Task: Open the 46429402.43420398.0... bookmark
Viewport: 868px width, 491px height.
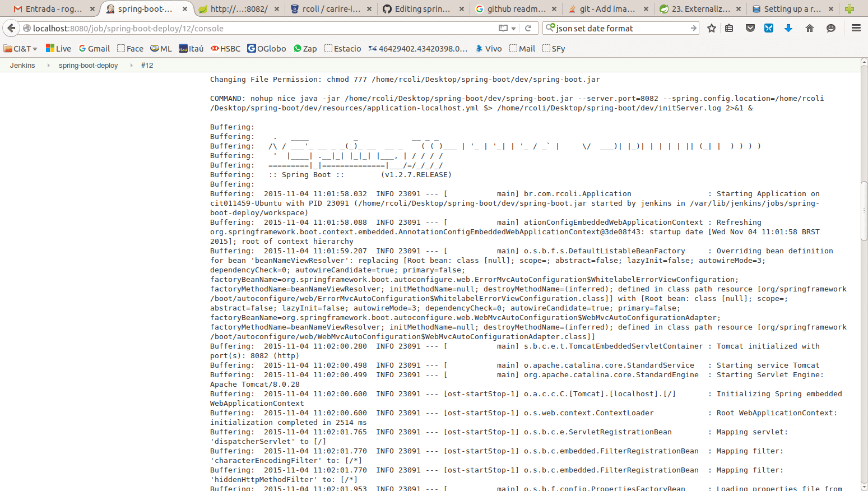Action: pyautogui.click(x=418, y=49)
